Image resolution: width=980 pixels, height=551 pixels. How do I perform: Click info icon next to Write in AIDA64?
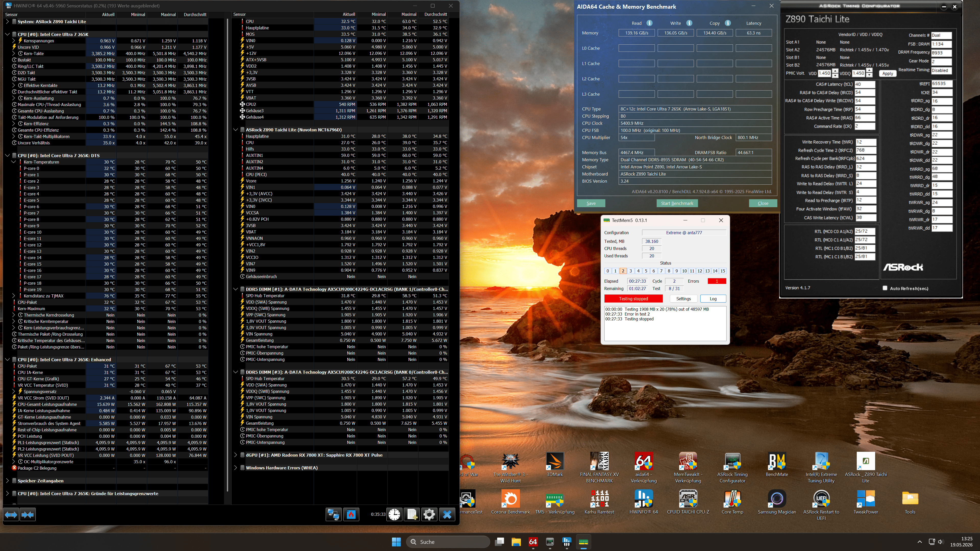[689, 23]
